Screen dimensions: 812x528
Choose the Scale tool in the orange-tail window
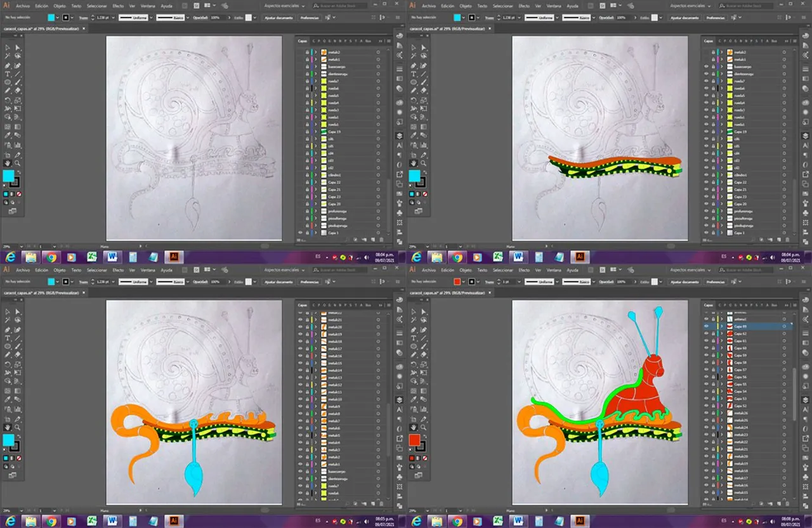point(17,365)
